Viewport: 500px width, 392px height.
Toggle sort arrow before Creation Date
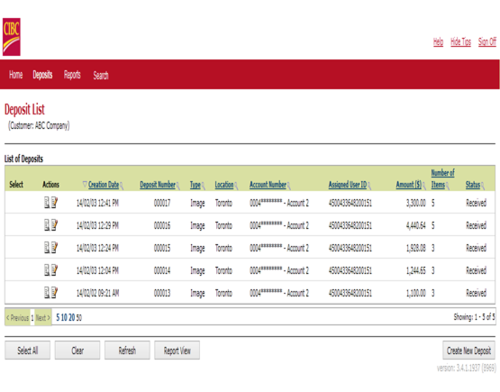[x=85, y=184]
